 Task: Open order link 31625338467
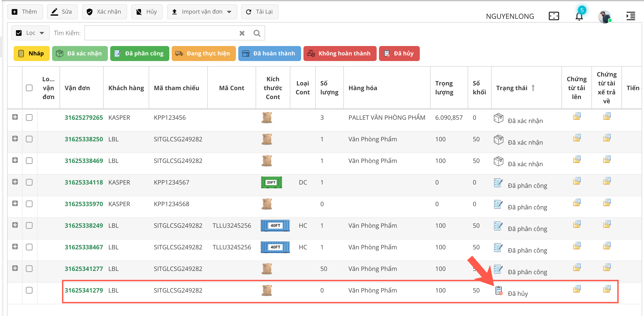pyautogui.click(x=83, y=247)
